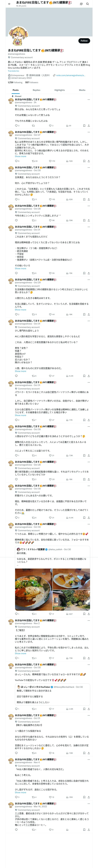Open the Highlights tab

[x=60, y=90]
